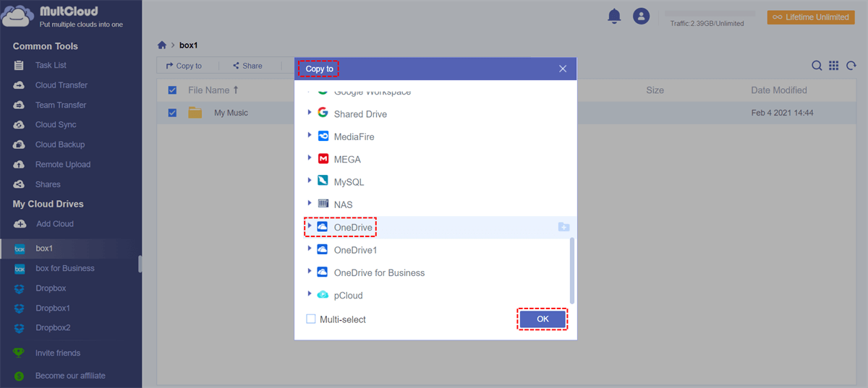Switch to grid view icon

[833, 66]
